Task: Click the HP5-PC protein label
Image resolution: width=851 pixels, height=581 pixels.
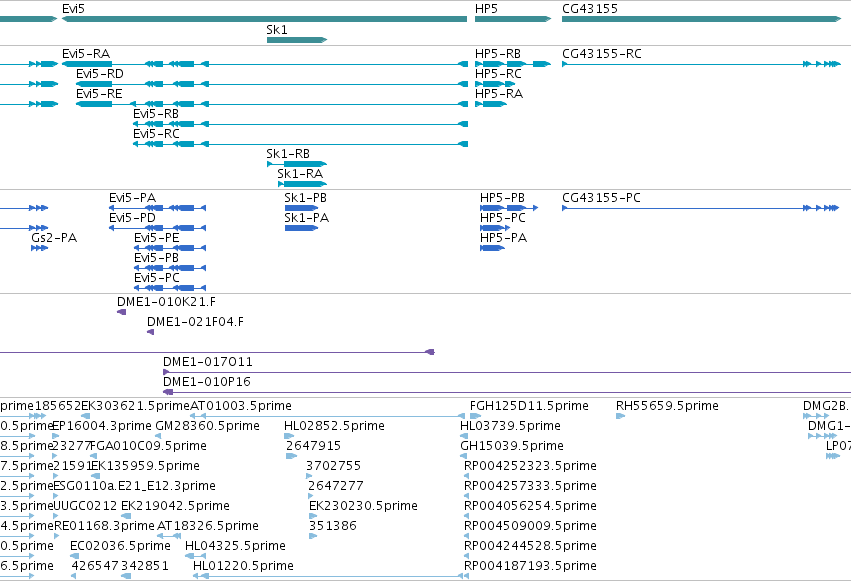Action: [503, 218]
